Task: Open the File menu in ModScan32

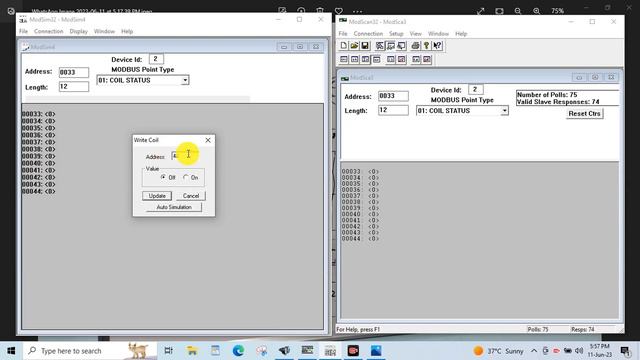Action: coord(343,33)
